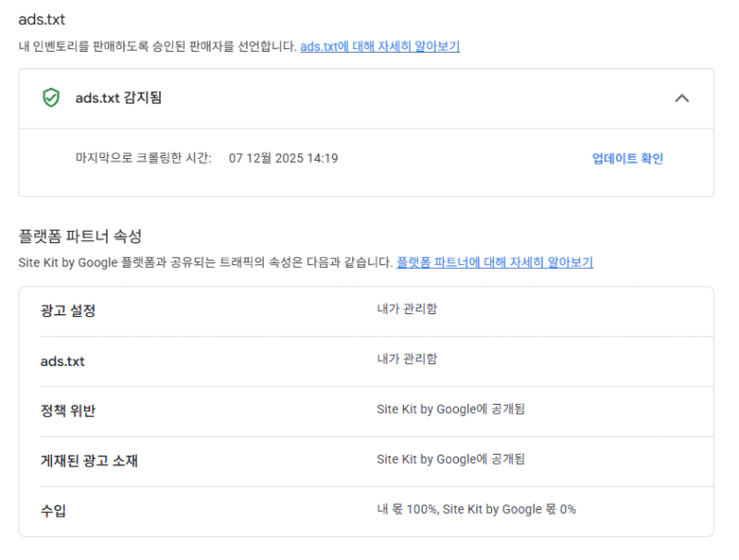The image size is (739, 560).
Task: Click the 플랫폼 파트너 속성 section heading
Action: point(80,237)
